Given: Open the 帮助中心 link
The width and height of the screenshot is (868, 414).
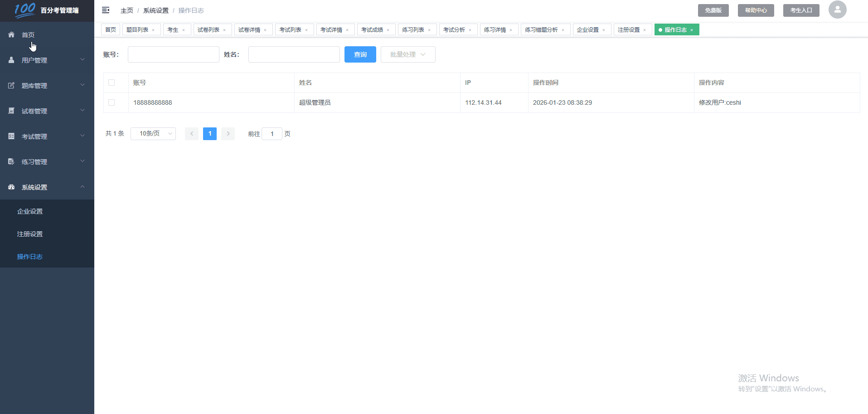Looking at the screenshot, I should pyautogui.click(x=755, y=10).
